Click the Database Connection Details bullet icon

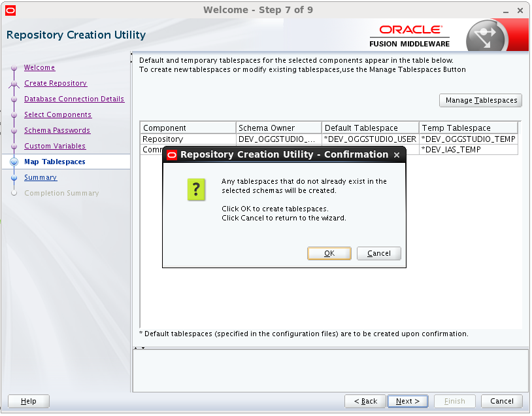pyautogui.click(x=14, y=99)
